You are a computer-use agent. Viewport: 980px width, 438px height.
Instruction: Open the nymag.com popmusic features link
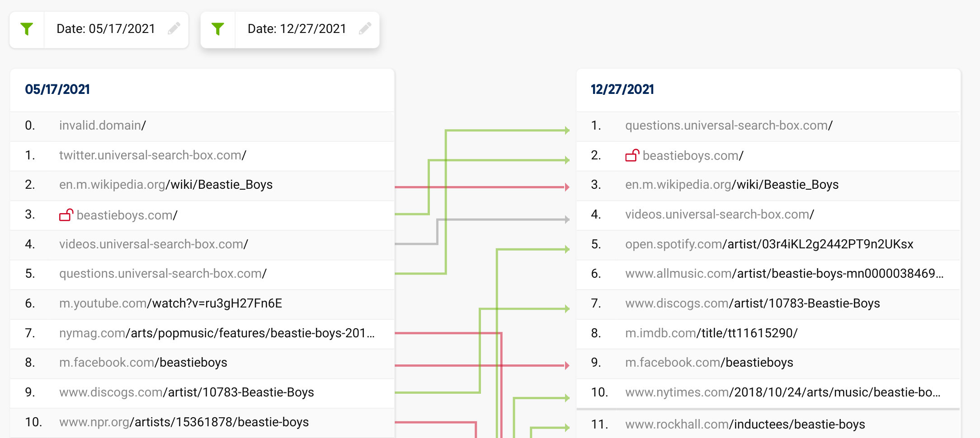tap(217, 333)
